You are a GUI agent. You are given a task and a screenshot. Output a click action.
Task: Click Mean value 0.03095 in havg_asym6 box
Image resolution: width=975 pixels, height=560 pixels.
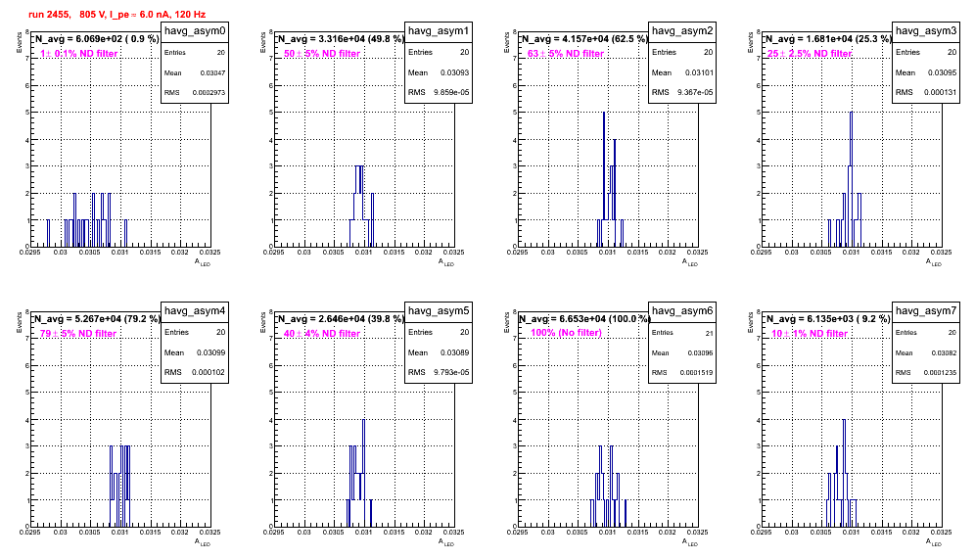[700, 352]
